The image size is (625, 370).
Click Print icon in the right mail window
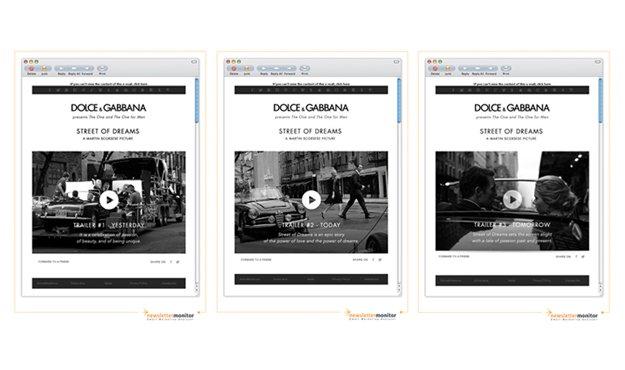506,69
